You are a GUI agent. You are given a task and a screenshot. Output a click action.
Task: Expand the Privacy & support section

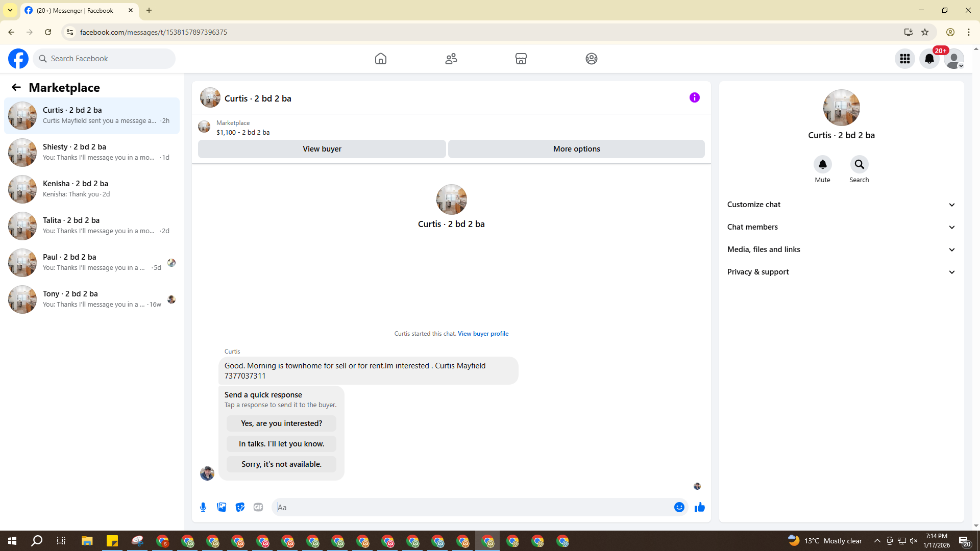pos(841,272)
